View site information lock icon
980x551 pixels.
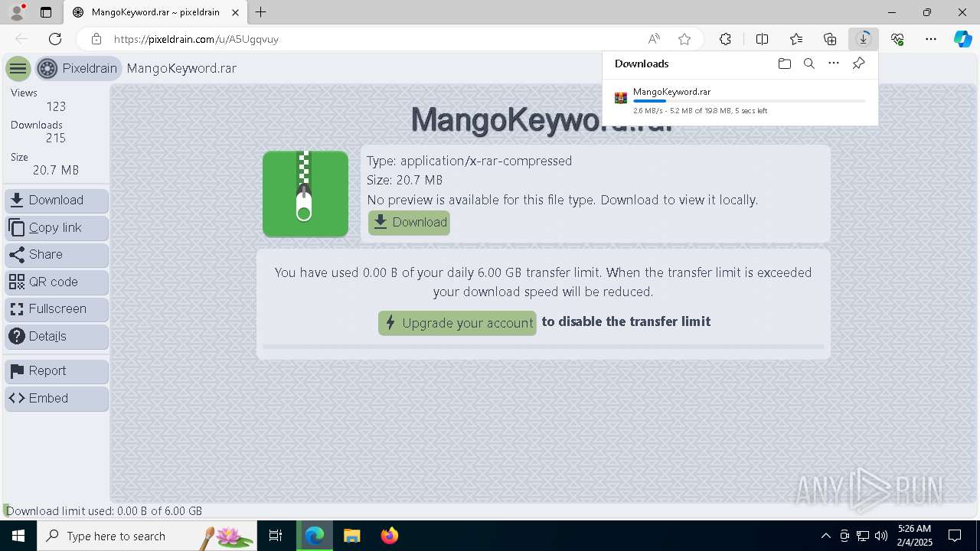click(x=96, y=39)
